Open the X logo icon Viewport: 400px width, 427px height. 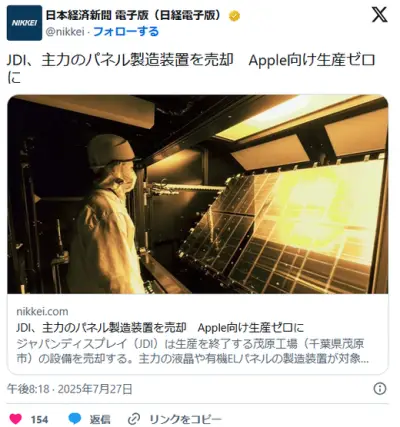click(379, 15)
